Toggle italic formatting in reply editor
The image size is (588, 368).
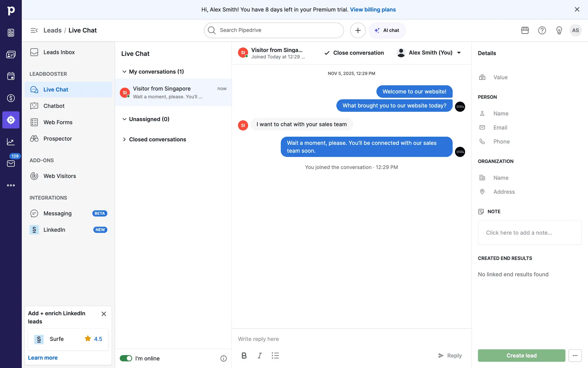(x=260, y=355)
